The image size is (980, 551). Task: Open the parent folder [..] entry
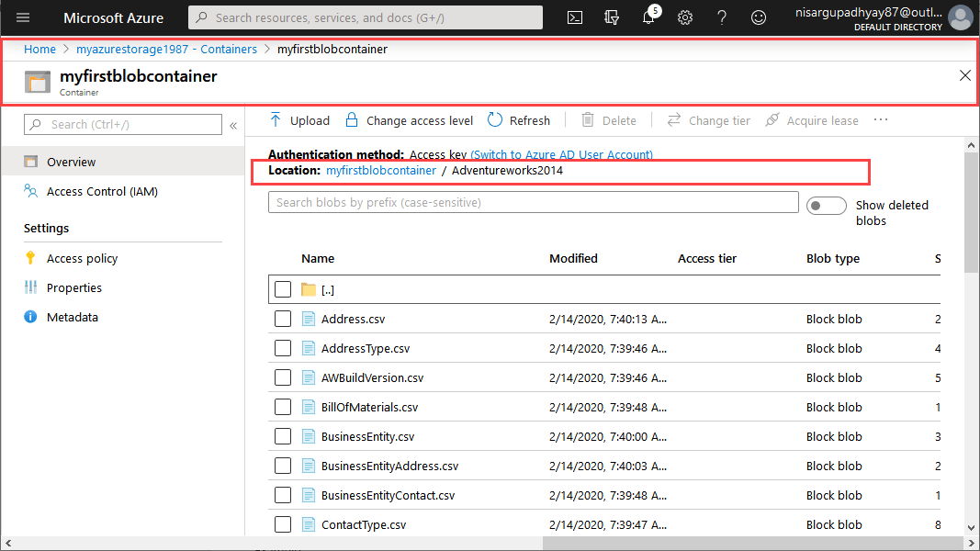point(327,289)
